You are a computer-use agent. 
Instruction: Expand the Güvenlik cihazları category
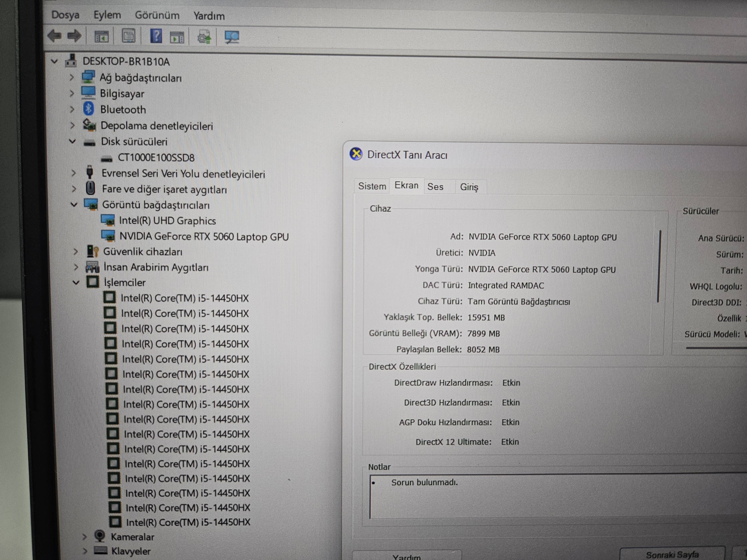[x=75, y=251]
